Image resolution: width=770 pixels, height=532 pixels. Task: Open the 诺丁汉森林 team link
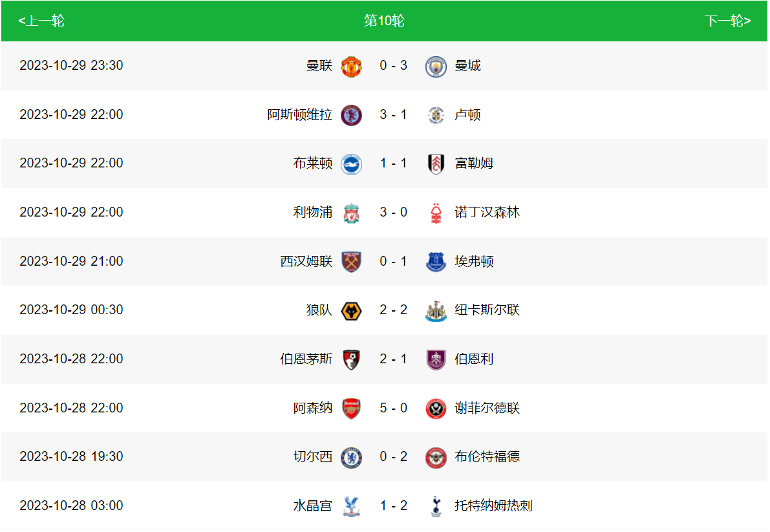(487, 213)
